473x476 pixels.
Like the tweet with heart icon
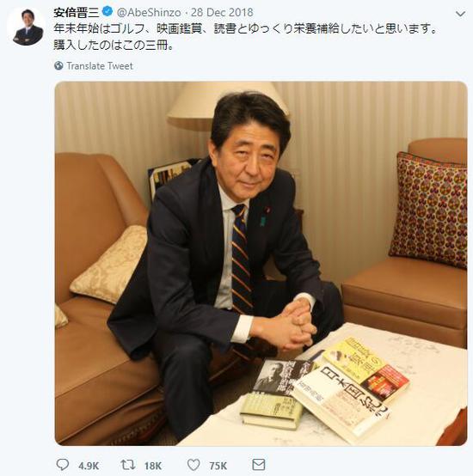coord(193,465)
